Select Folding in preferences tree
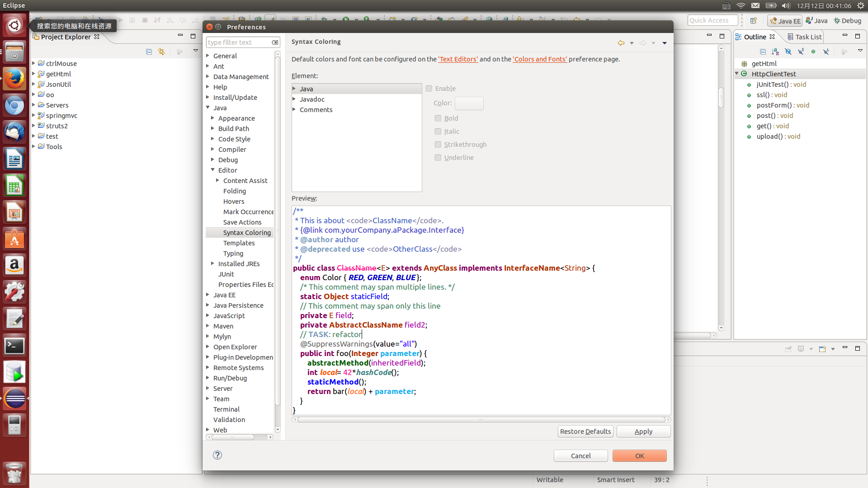 pos(235,191)
